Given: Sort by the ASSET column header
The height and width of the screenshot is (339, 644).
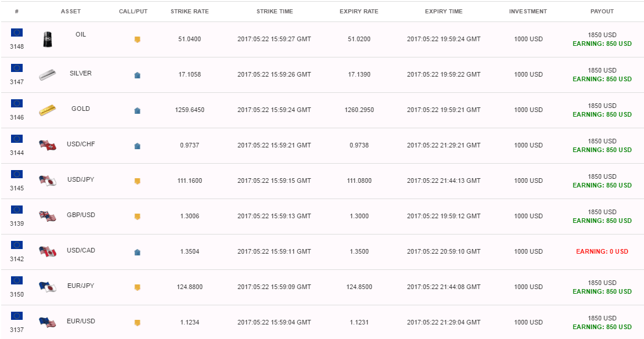Looking at the screenshot, I should tap(71, 12).
